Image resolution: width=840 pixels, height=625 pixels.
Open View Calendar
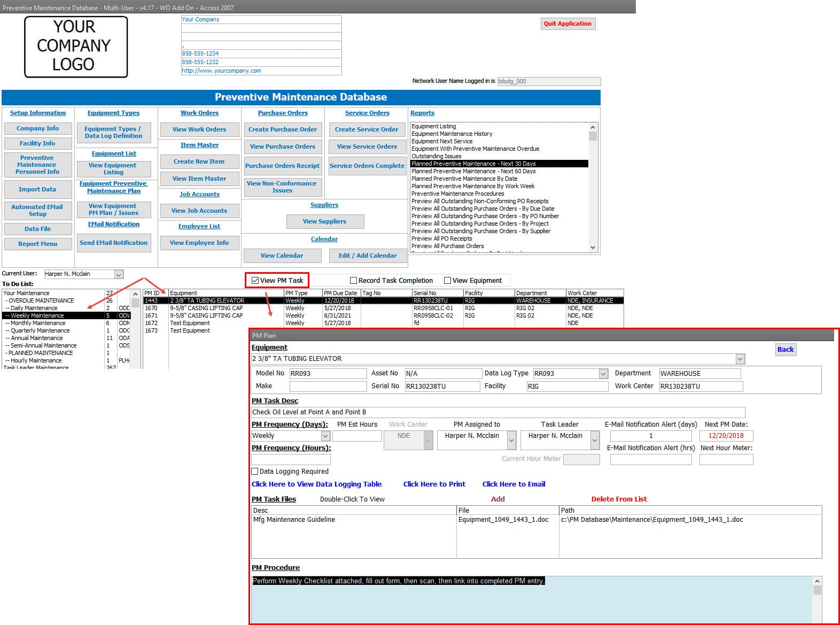[x=282, y=256]
